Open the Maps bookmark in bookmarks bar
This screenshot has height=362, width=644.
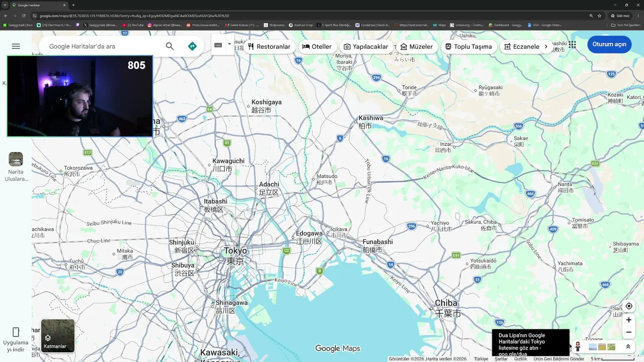439,25
